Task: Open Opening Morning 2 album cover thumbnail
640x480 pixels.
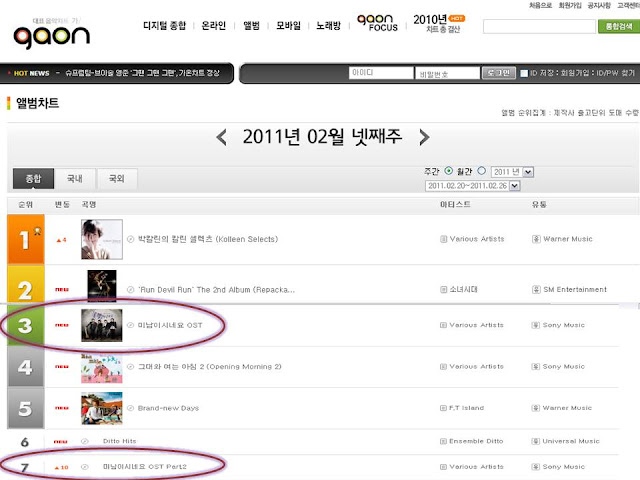Action: pos(102,369)
